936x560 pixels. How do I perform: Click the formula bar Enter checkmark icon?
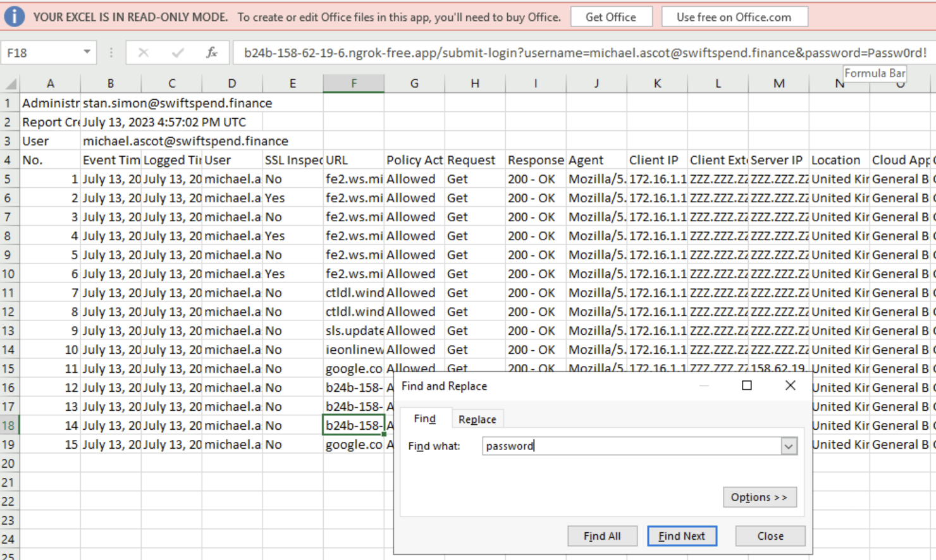tap(178, 52)
